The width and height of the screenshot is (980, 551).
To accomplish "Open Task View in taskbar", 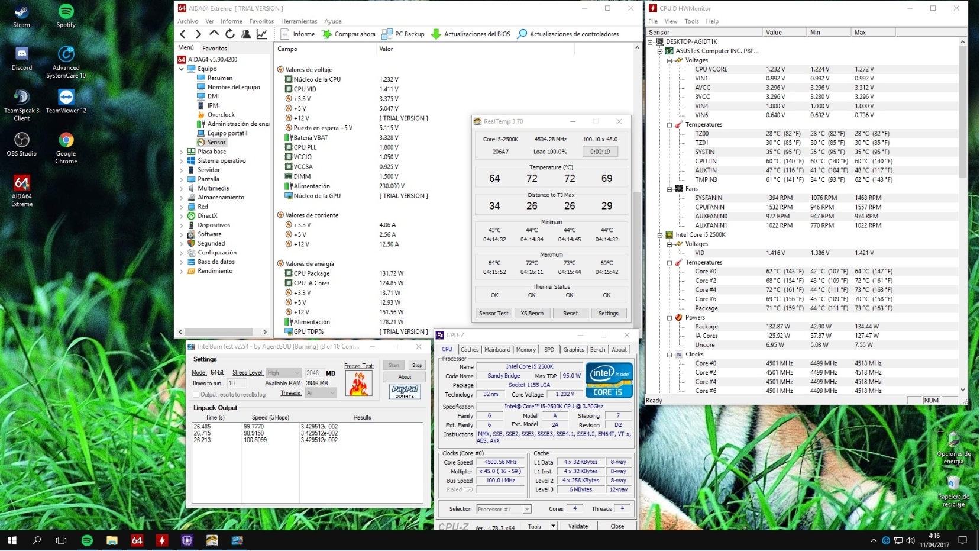I will point(61,540).
